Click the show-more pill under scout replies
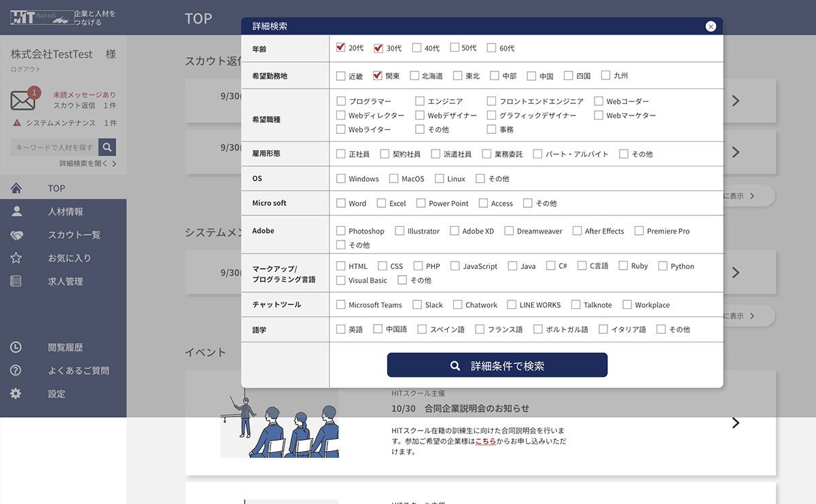 (x=749, y=196)
